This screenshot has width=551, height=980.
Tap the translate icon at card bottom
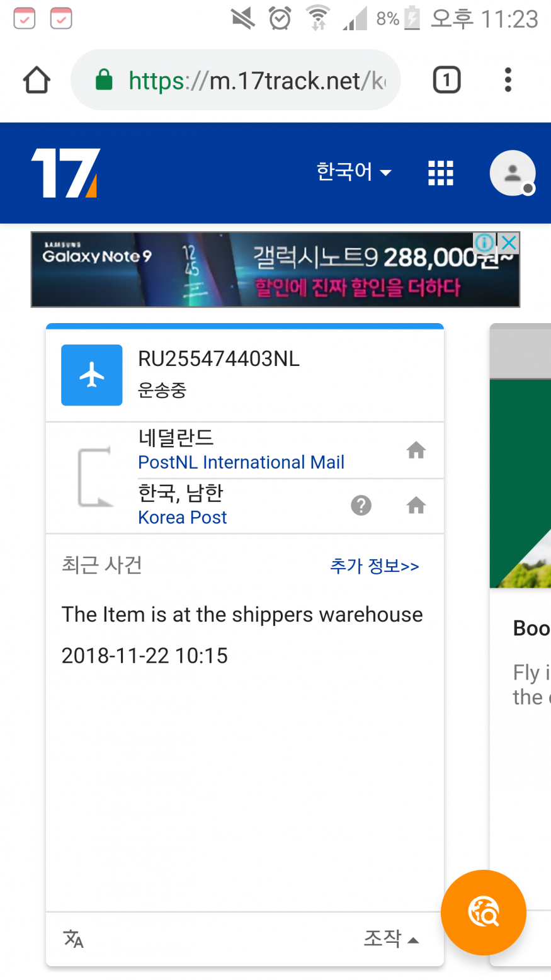[74, 938]
